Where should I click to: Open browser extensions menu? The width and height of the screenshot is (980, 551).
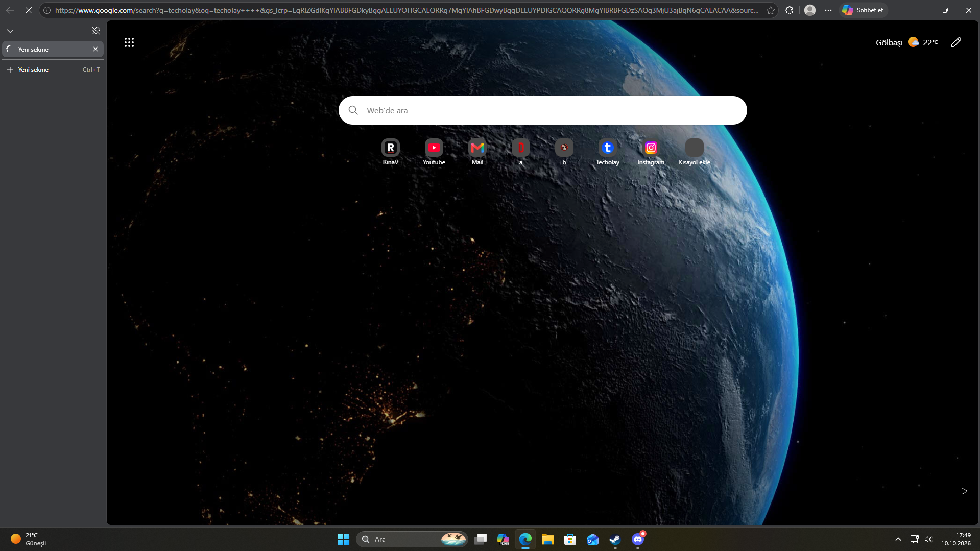tap(789, 10)
